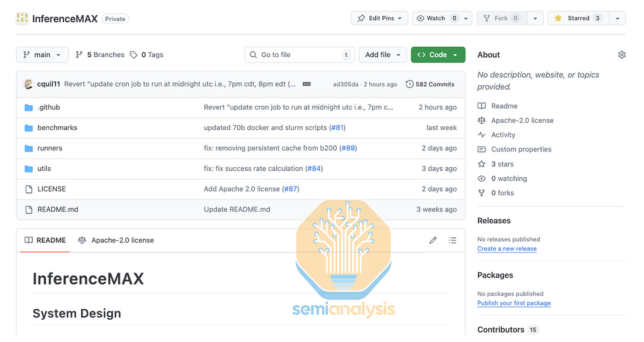Click the 'System Design' README heading
The width and height of the screenshot is (644, 342).
point(77,313)
